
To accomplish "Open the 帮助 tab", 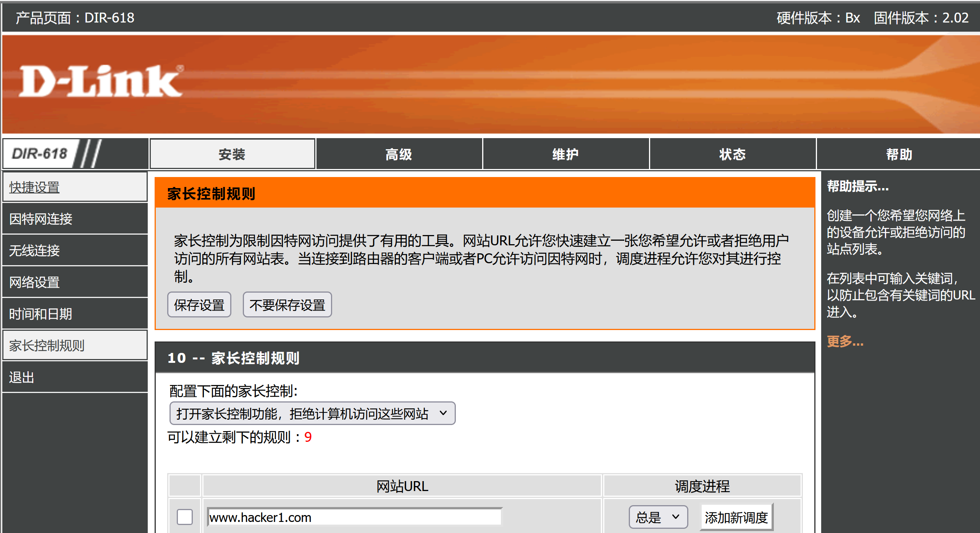I will 899,154.
